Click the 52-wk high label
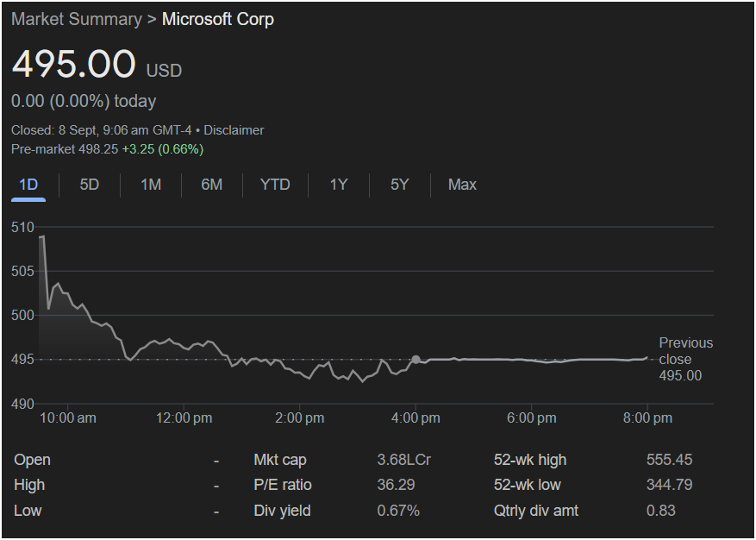The width and height of the screenshot is (756, 540). coord(530,460)
